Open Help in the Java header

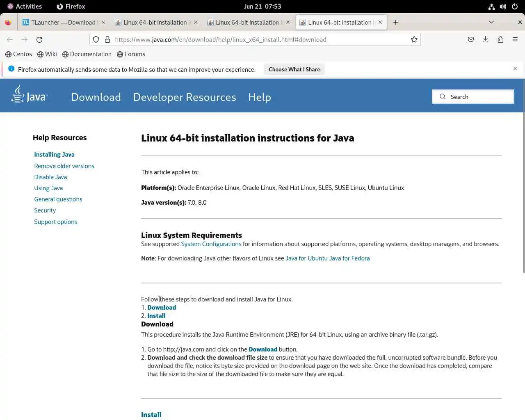[260, 97]
